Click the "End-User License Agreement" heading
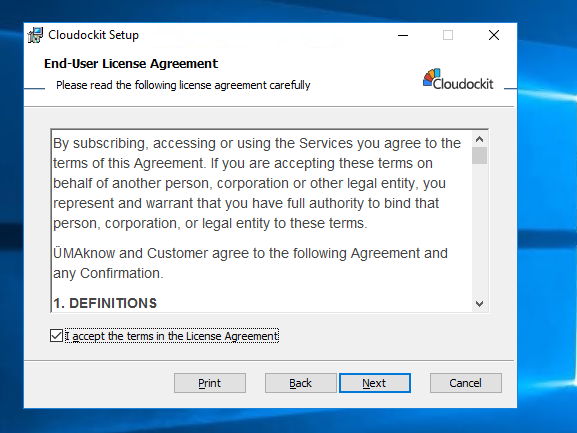The width and height of the screenshot is (577, 433). point(131,64)
